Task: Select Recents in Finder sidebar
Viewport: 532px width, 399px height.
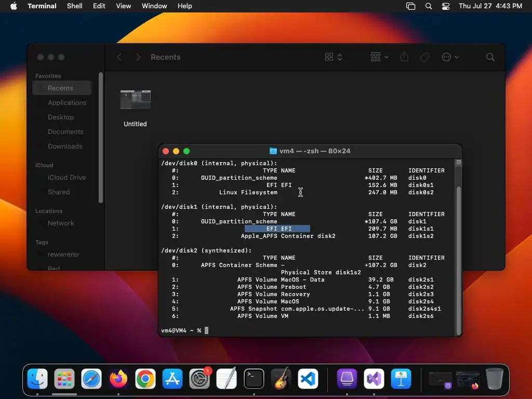Action: tap(62, 88)
